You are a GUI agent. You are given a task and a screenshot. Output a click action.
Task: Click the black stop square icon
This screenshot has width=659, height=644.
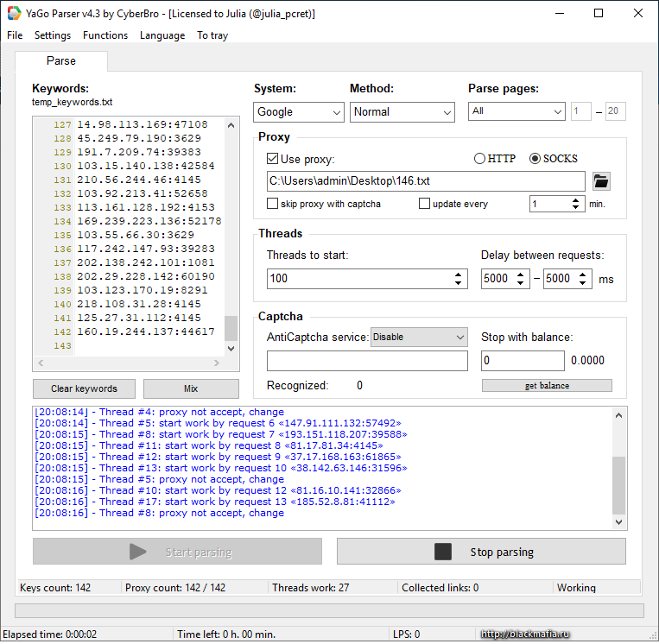click(x=443, y=552)
